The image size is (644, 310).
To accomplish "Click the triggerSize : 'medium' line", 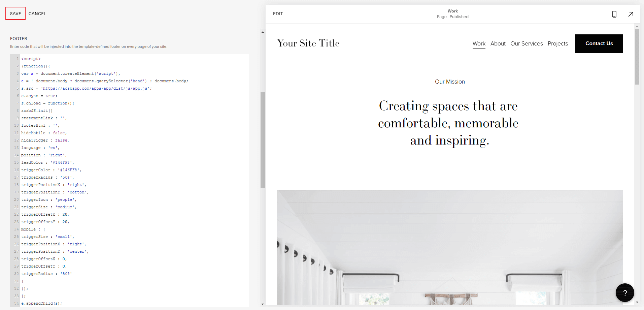I will (49, 207).
